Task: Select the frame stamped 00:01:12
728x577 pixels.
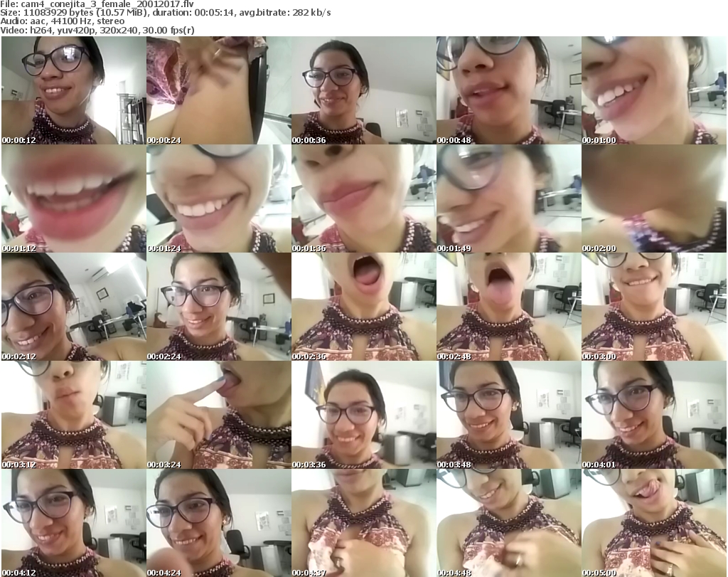Action: pyautogui.click(x=74, y=198)
